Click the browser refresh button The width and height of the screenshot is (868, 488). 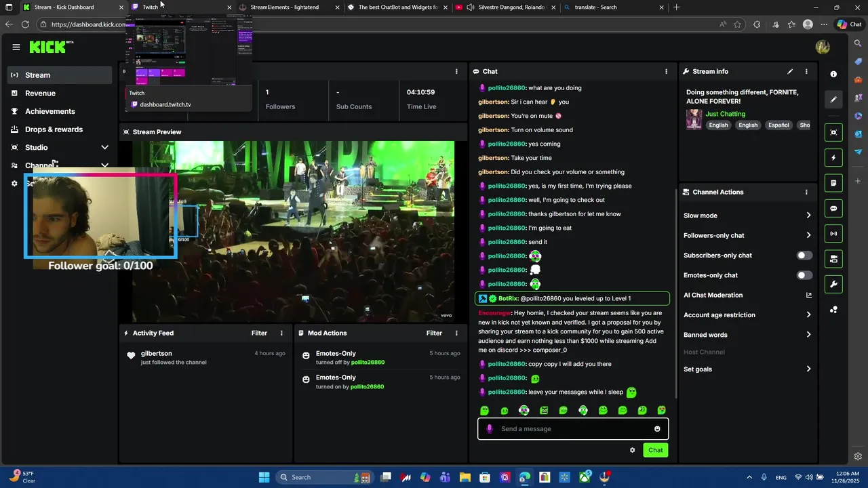25,24
